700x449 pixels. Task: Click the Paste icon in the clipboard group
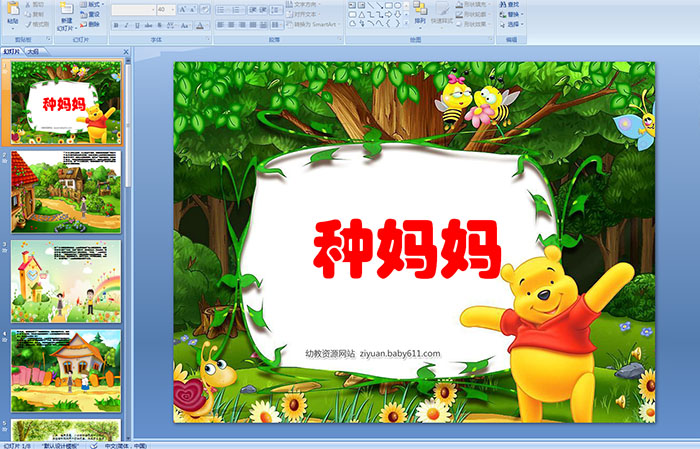point(12,12)
